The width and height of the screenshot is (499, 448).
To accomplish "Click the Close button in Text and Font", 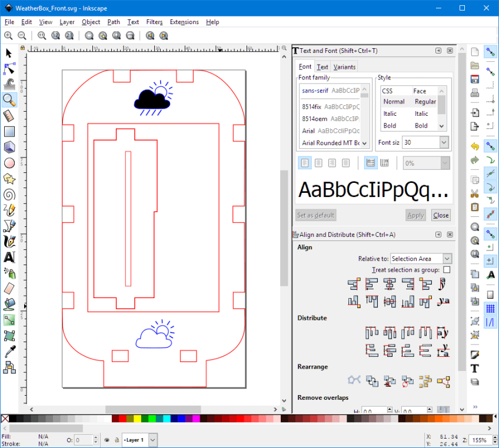I will (x=441, y=215).
